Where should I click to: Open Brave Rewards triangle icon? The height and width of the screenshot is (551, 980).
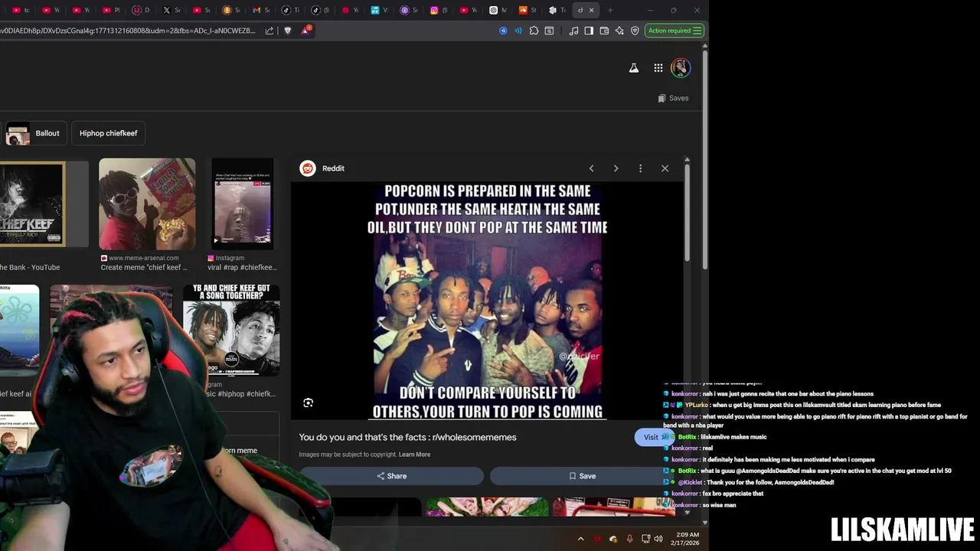[x=305, y=31]
